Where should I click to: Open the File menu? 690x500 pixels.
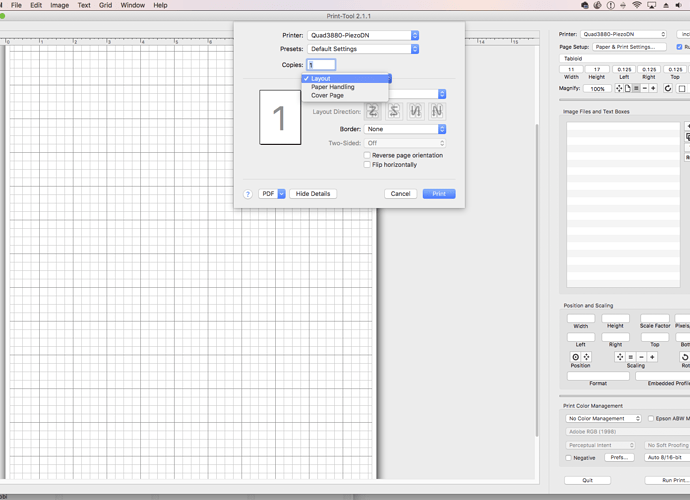pos(16,5)
